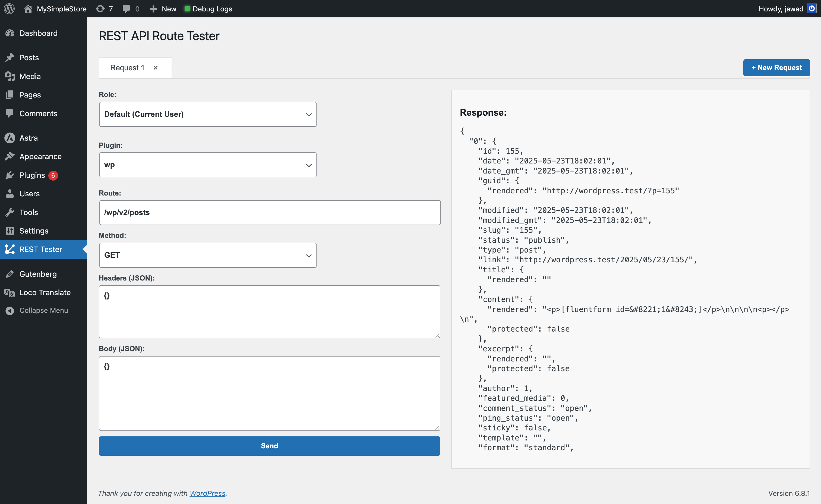Click the Headers textarea resize handle
The width and height of the screenshot is (821, 504).
[437, 335]
